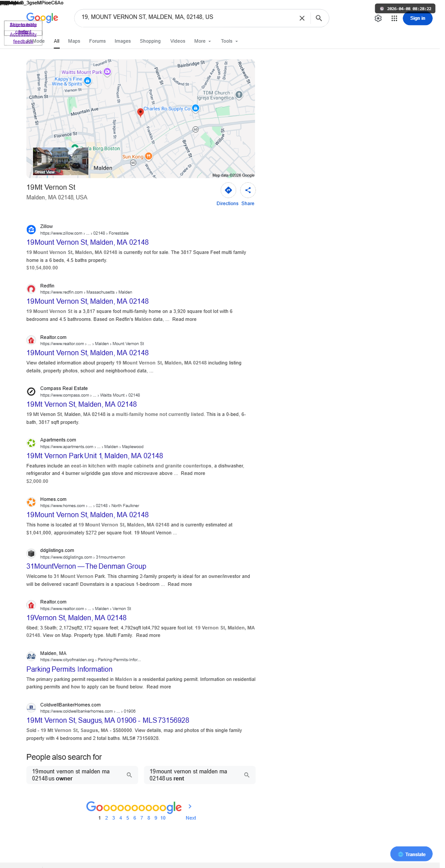445x868 pixels.
Task: Open the Street View thumbnail
Action: (x=61, y=162)
